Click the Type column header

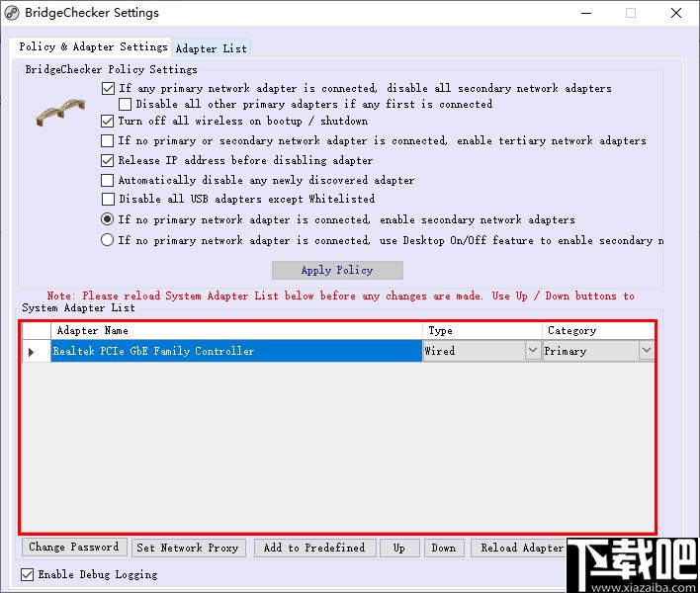pos(482,331)
